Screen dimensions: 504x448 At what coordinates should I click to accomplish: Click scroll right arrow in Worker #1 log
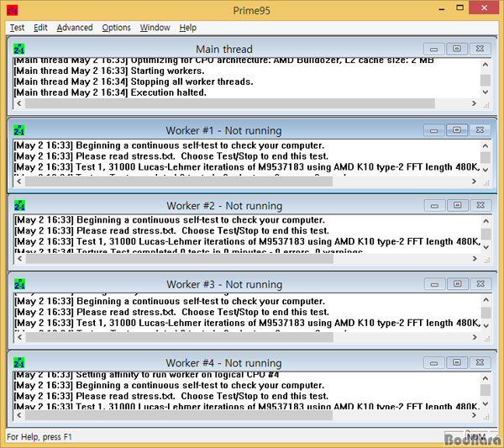[474, 182]
